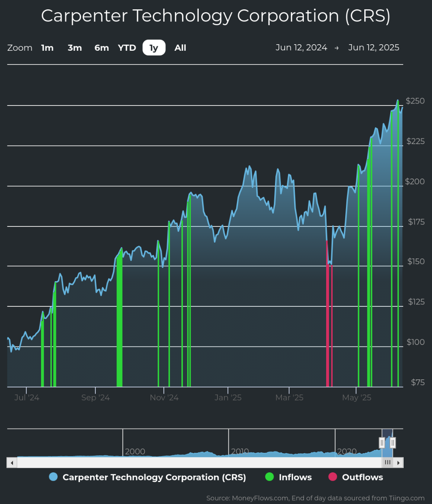Select the 1m zoom range
The height and width of the screenshot is (504, 432).
(47, 48)
